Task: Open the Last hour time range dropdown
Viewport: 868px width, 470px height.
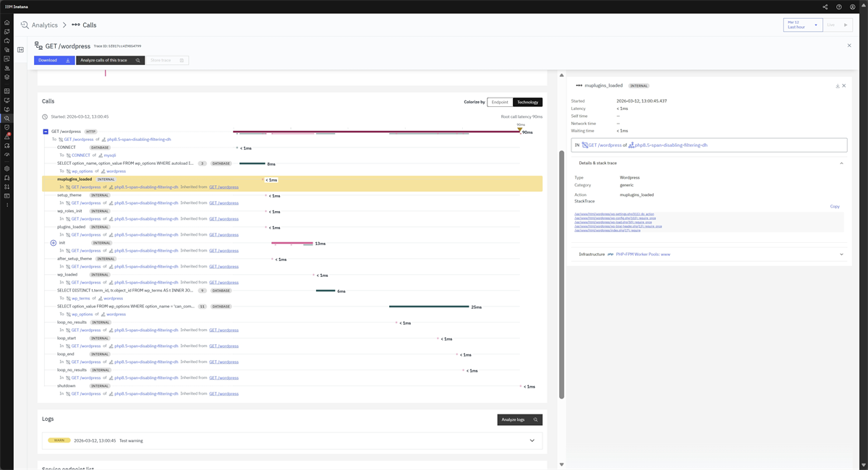Action: point(803,25)
